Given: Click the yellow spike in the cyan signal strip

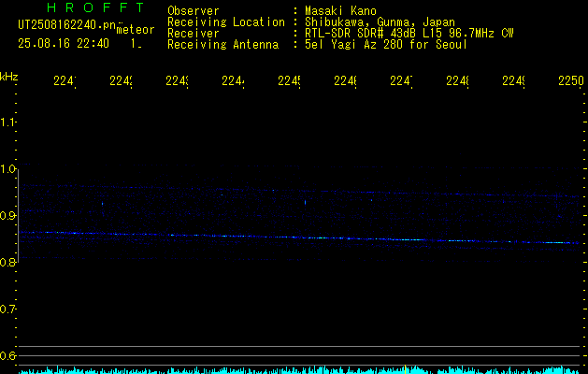Looking at the screenshot, I should tap(405, 369).
